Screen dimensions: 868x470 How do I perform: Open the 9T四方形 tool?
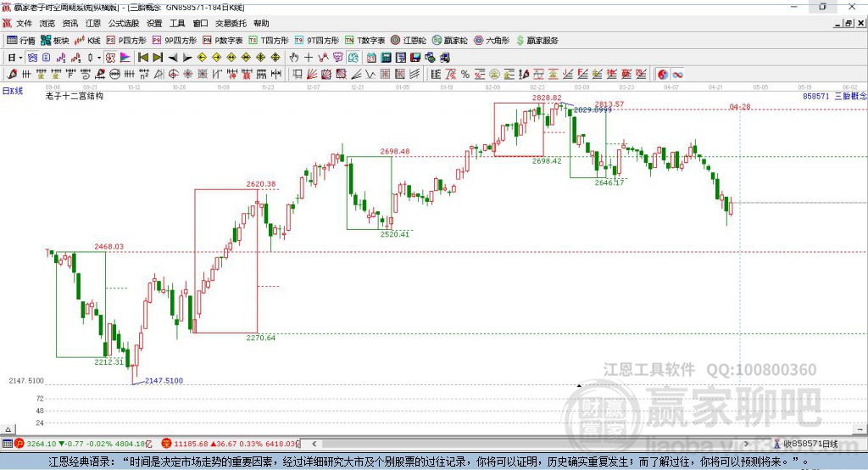[317, 41]
